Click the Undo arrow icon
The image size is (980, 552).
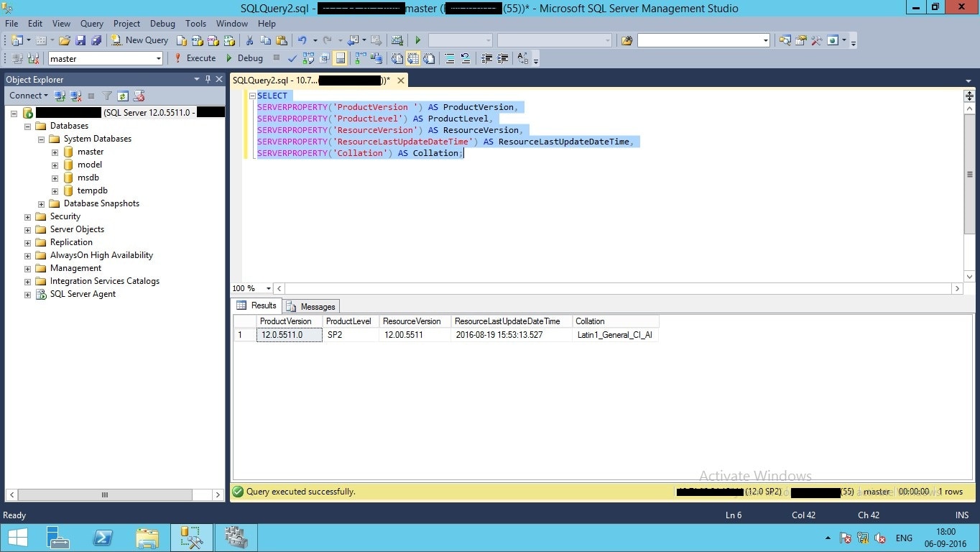coord(302,40)
